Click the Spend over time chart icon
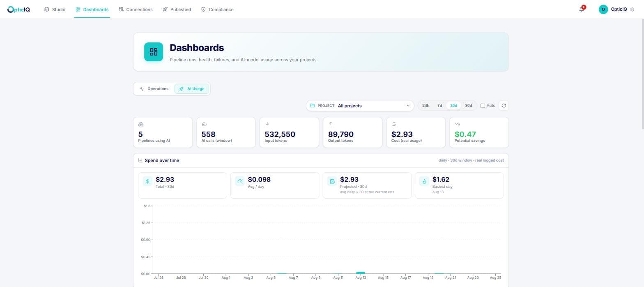 (x=140, y=160)
